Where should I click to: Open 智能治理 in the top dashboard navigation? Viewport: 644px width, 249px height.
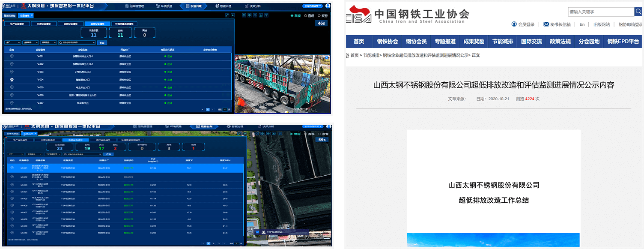click(x=223, y=6)
